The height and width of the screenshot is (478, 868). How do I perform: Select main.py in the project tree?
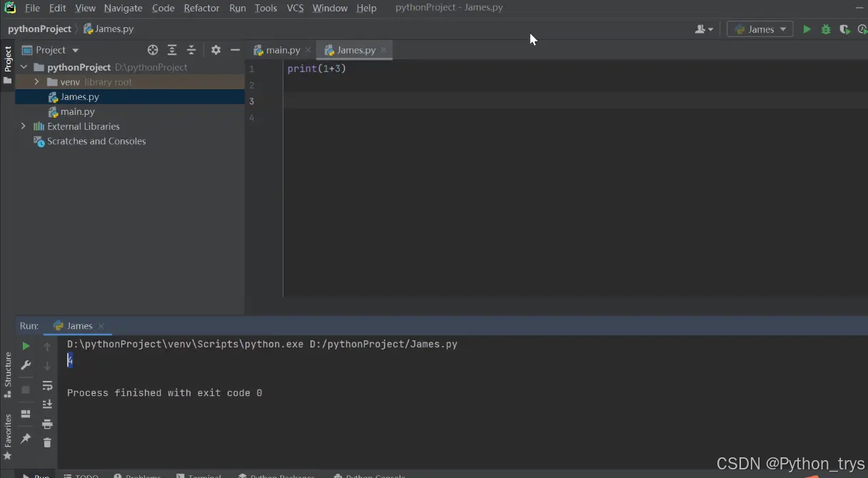point(130,112)
